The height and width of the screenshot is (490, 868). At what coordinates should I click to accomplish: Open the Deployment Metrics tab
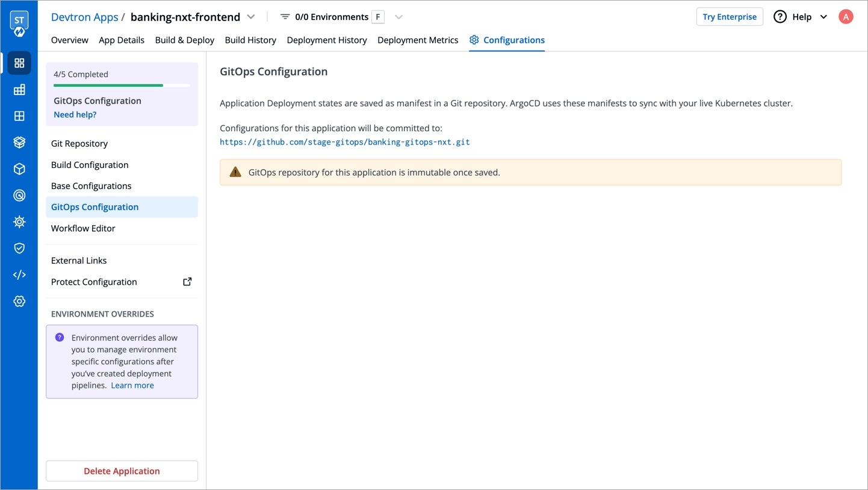418,40
